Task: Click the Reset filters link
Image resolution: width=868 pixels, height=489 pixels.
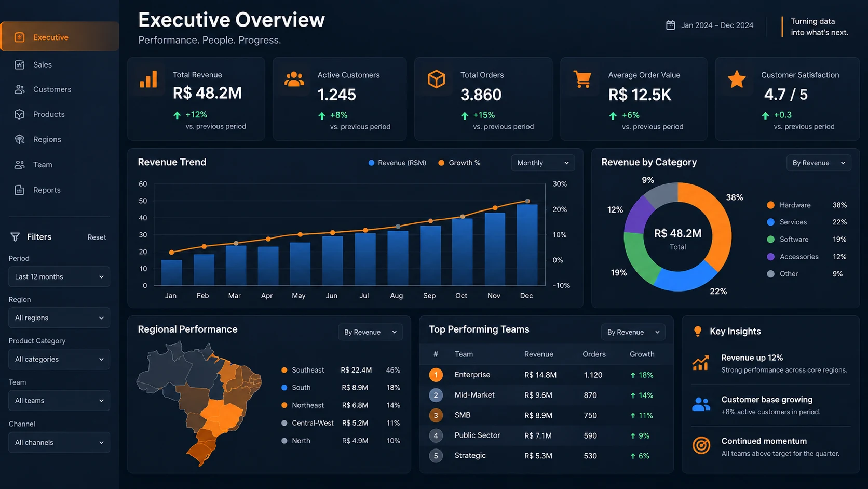Action: pyautogui.click(x=97, y=237)
